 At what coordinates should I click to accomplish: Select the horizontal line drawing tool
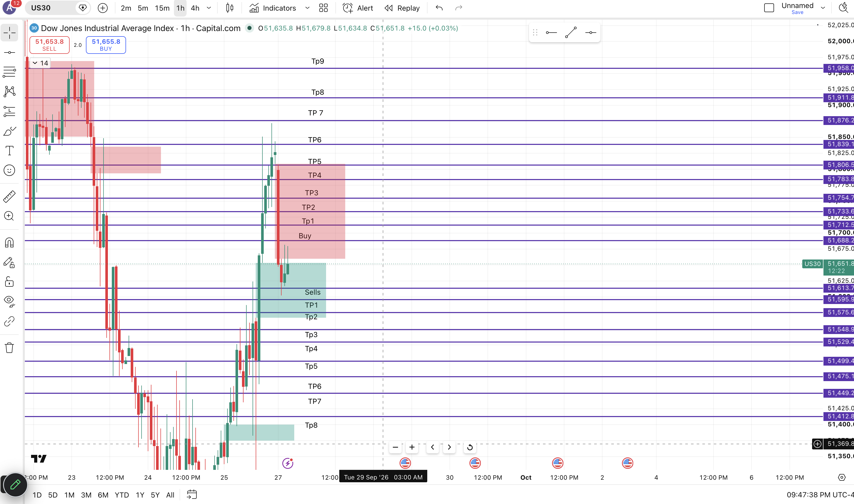pos(10,53)
